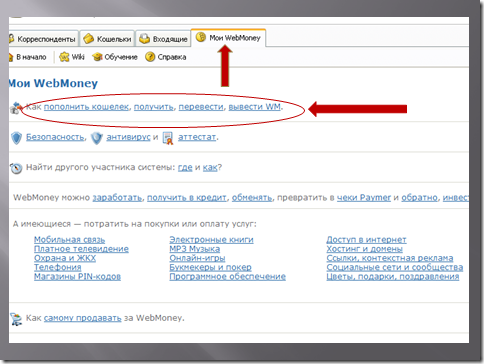Screen dimensions: 484x364
Task: Open Хостинг и домены link
Action: 364,249
